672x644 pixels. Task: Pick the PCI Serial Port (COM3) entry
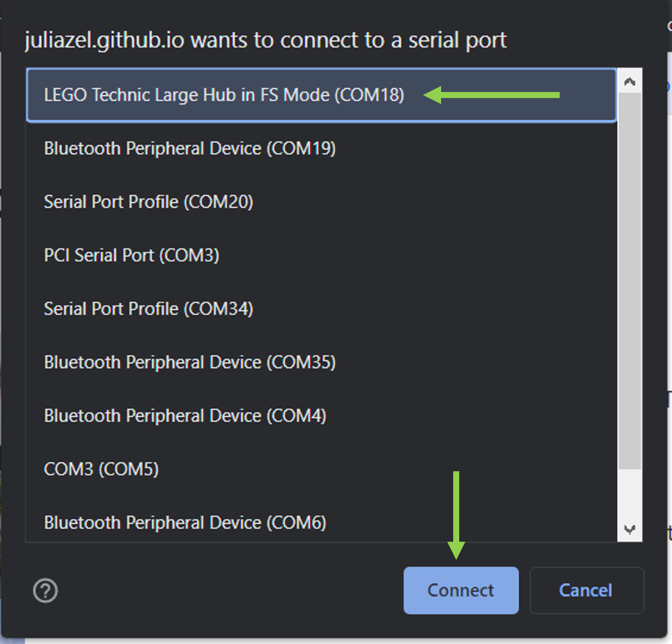[x=132, y=255]
